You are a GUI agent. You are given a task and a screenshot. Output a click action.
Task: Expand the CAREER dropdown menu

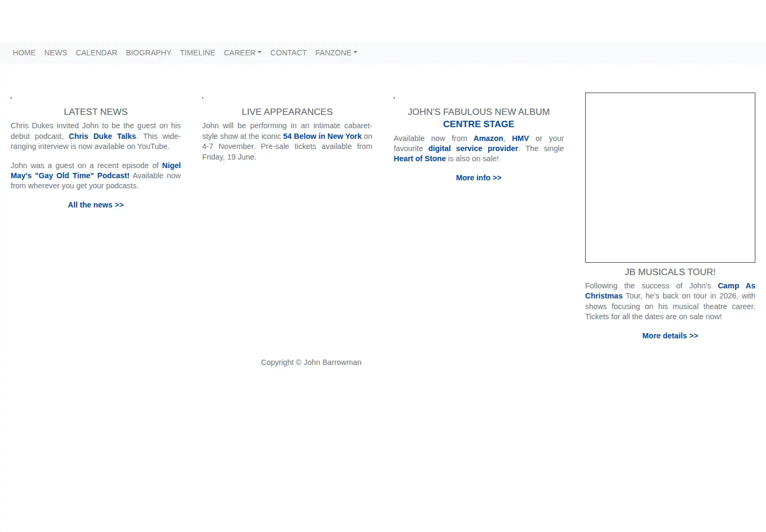[x=243, y=53]
